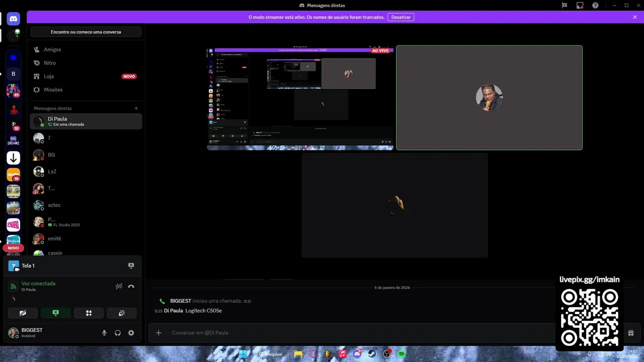Show hidden system tray icons chevron
The image size is (644, 362).
click(579, 354)
